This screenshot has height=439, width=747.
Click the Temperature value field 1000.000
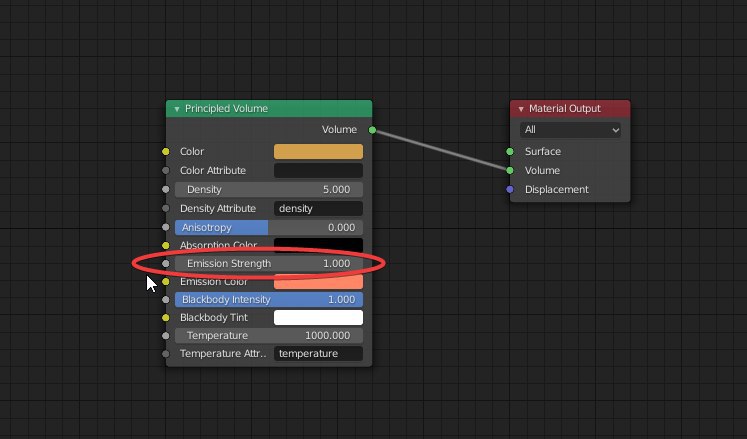[x=269, y=336]
